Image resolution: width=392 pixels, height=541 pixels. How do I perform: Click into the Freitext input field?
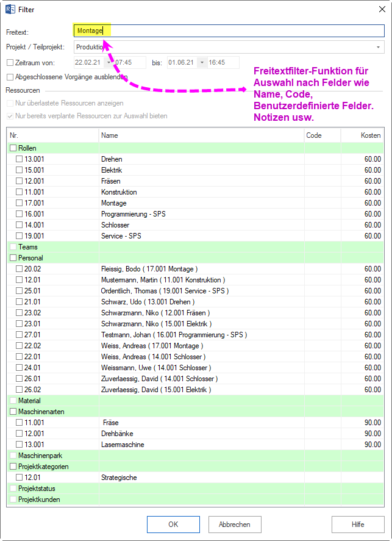coord(229,30)
